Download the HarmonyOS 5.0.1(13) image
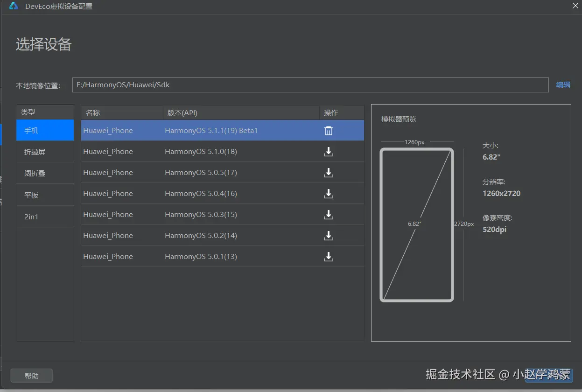This screenshot has width=582, height=392. (329, 257)
